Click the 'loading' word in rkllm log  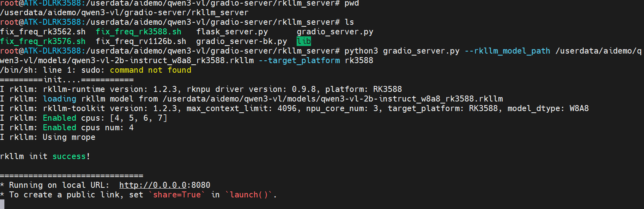click(59, 99)
